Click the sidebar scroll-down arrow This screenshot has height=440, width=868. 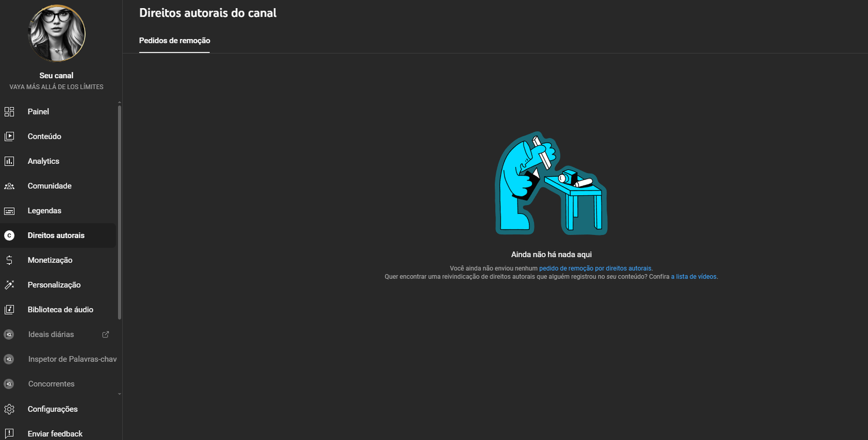[119, 394]
